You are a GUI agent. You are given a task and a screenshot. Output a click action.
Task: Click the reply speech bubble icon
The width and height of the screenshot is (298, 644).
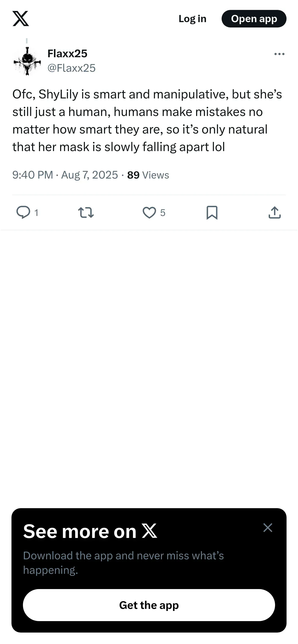coord(23,213)
